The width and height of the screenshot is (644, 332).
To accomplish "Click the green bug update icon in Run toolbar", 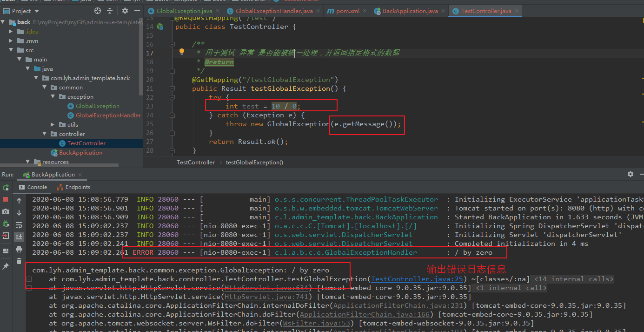I will pyautogui.click(x=6, y=224).
